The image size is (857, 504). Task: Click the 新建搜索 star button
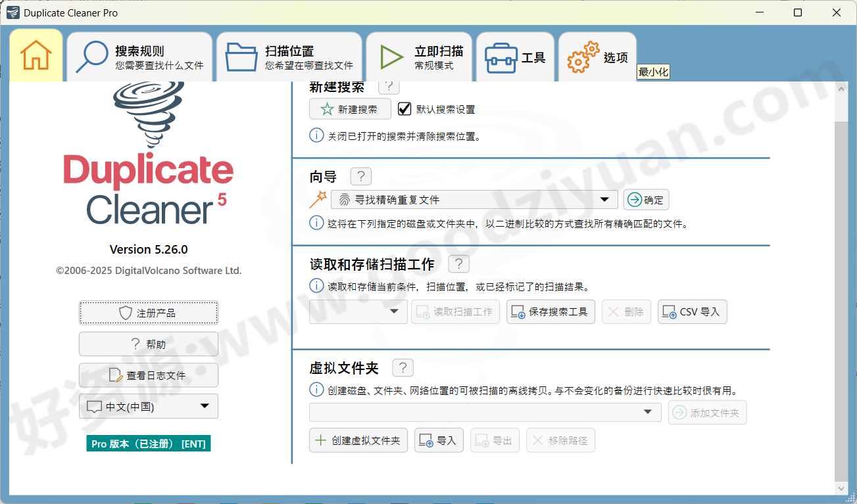coord(350,108)
